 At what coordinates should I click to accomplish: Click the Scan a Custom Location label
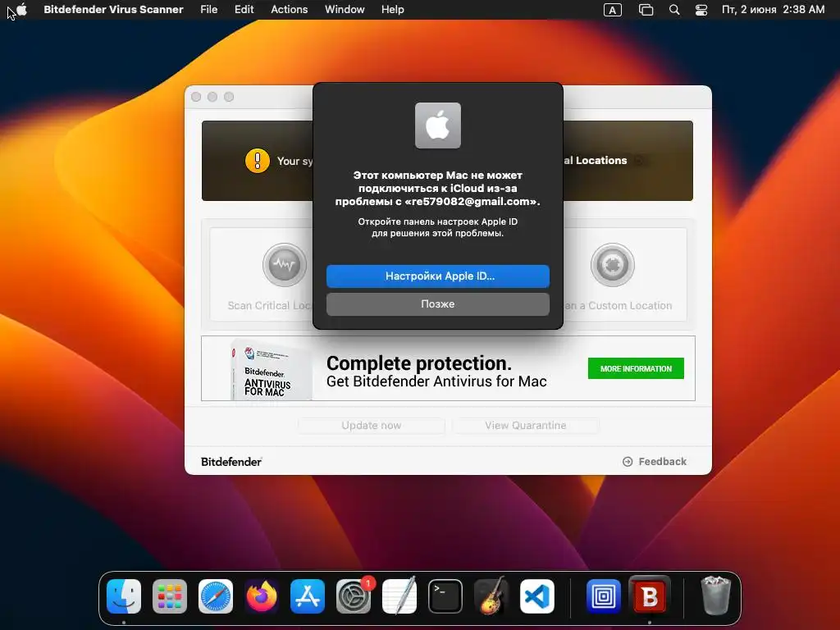click(619, 305)
